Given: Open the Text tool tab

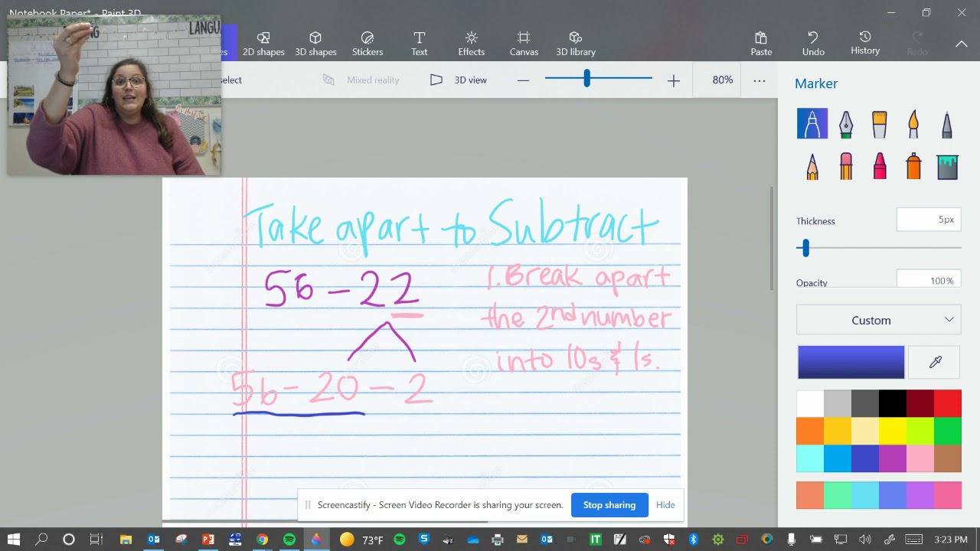Looking at the screenshot, I should click(x=420, y=44).
